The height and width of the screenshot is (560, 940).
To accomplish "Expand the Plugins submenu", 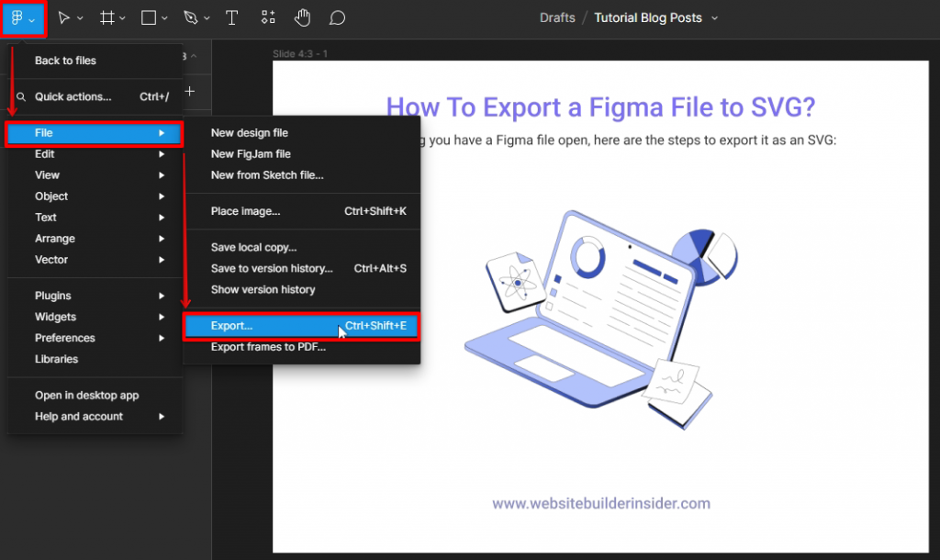I will click(x=95, y=296).
